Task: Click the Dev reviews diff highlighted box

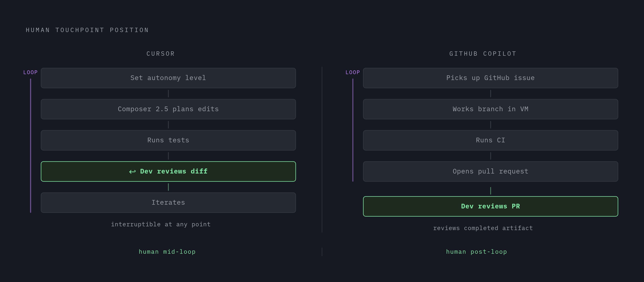Action: 168,171
